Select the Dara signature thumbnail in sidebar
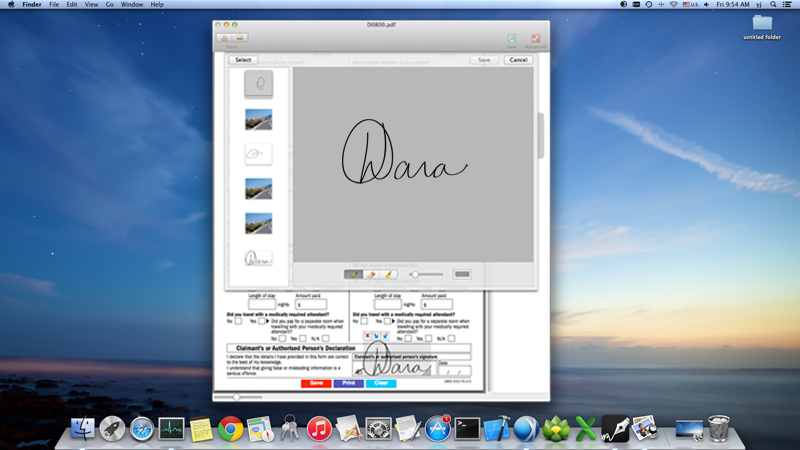 [x=258, y=258]
